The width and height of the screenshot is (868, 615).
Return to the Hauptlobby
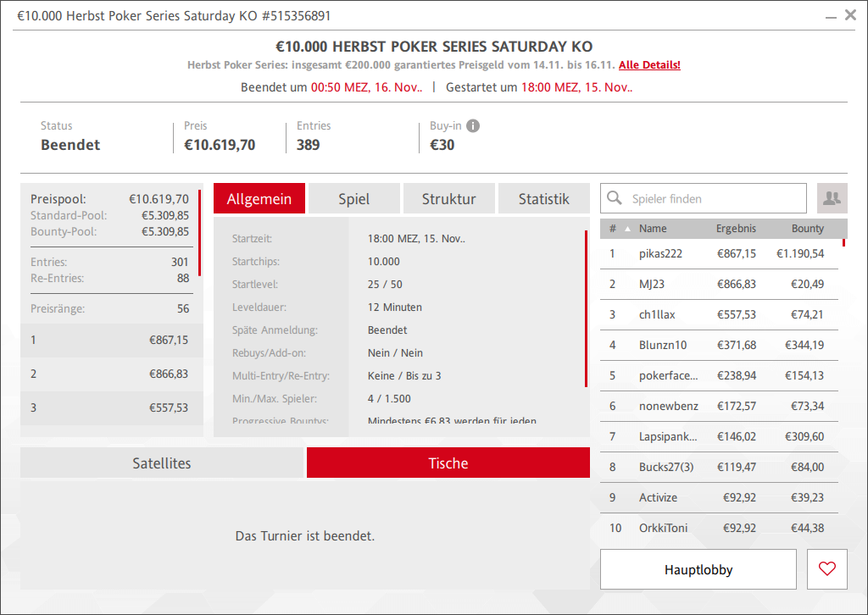(x=698, y=569)
